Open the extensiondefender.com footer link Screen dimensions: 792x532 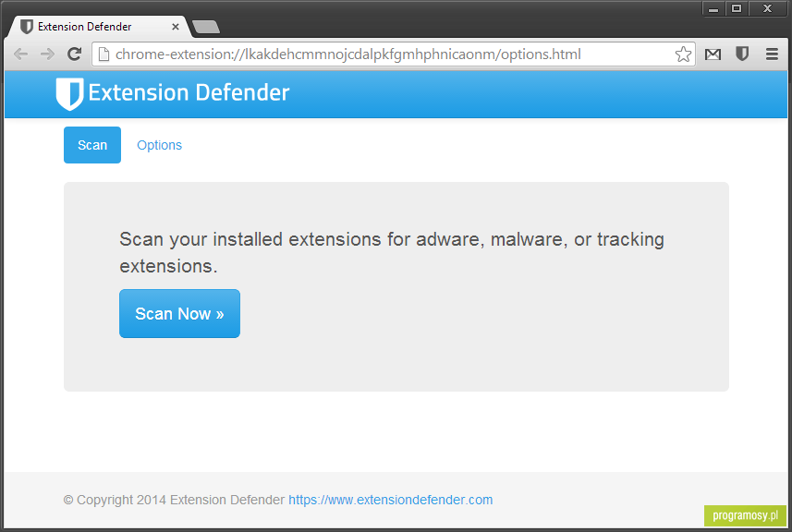(390, 500)
